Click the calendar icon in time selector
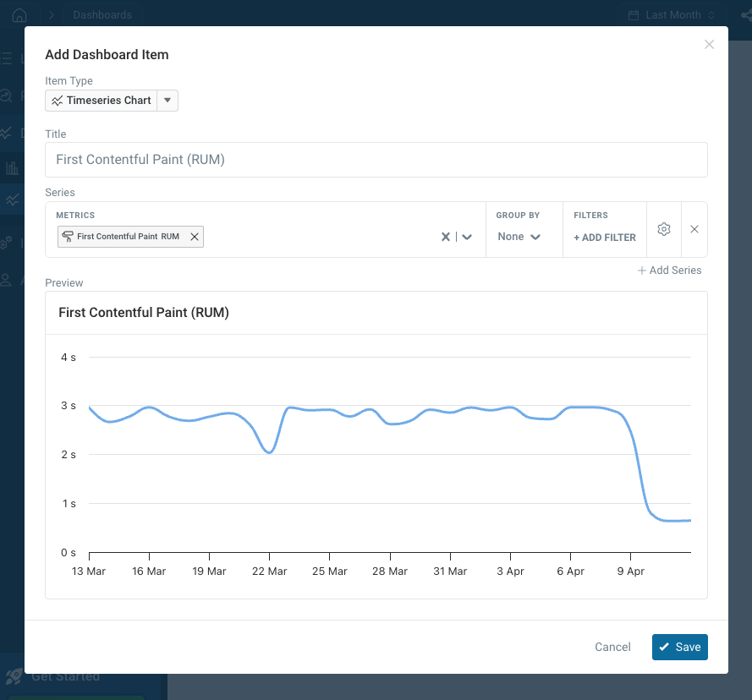752x700 pixels. [x=635, y=14]
